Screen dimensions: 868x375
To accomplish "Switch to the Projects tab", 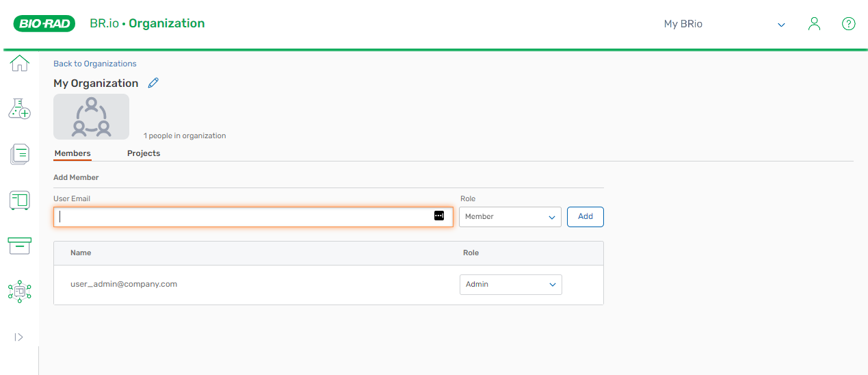I will click(144, 153).
